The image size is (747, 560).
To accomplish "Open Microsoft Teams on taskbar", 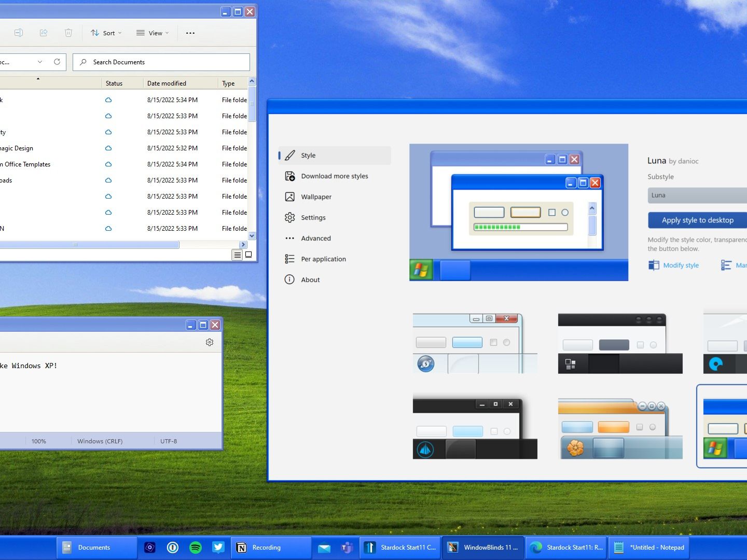I will (347, 548).
